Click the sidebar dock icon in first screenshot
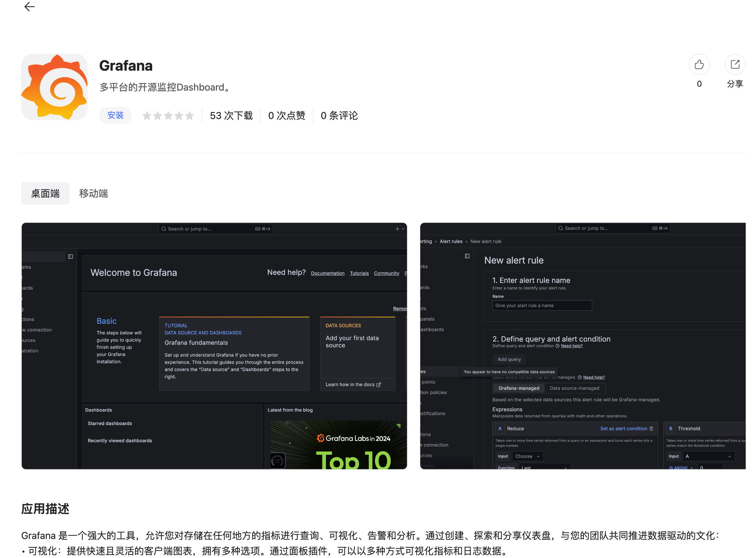 click(71, 257)
